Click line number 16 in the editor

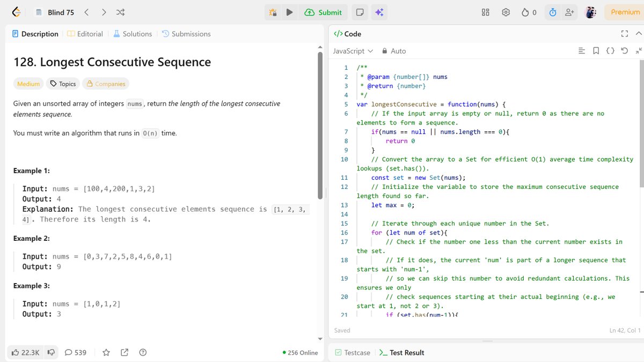(344, 233)
